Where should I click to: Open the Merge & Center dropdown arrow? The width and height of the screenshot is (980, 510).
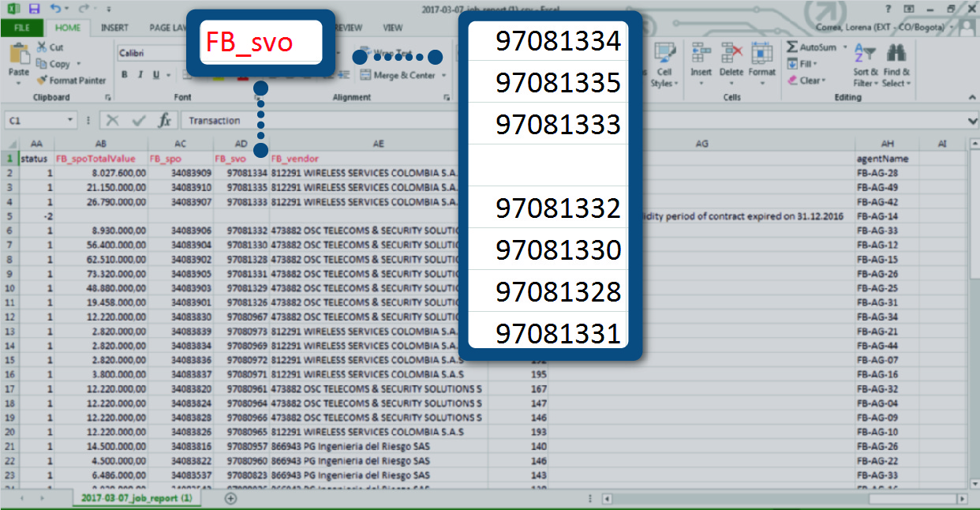(444, 76)
